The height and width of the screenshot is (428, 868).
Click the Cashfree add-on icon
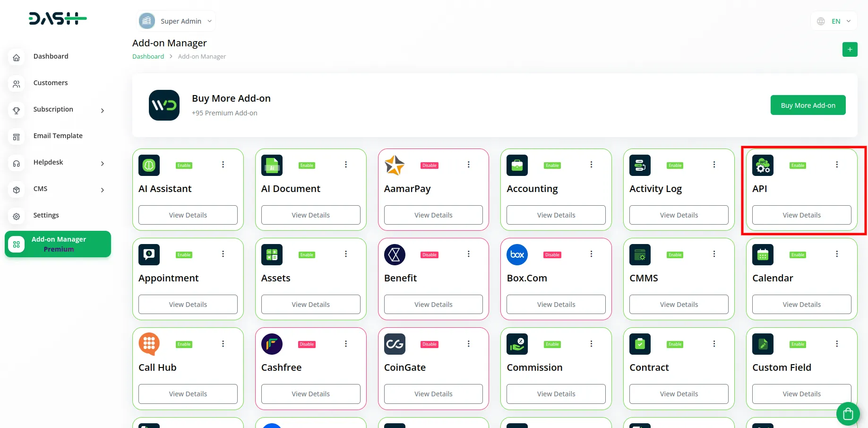click(x=272, y=344)
